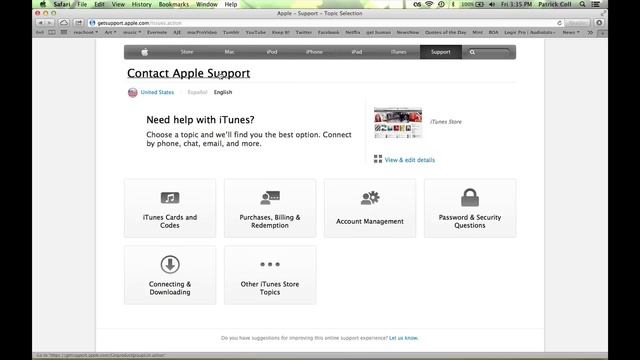This screenshot has height=360, width=640.
Task: Open the Twitter bookmark
Action: [x=304, y=32]
